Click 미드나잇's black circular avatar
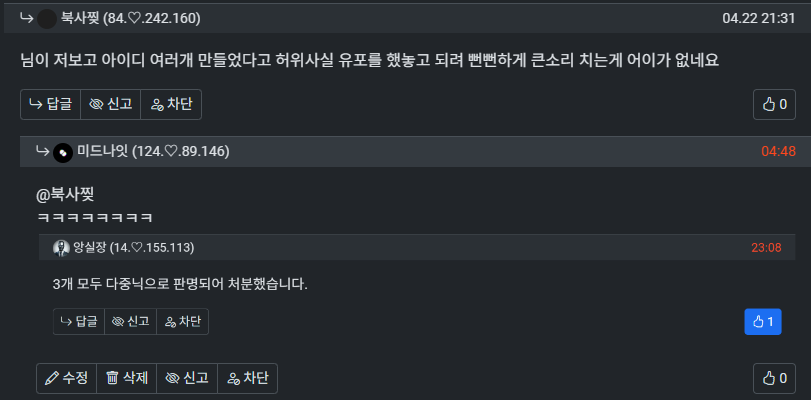 (63, 153)
